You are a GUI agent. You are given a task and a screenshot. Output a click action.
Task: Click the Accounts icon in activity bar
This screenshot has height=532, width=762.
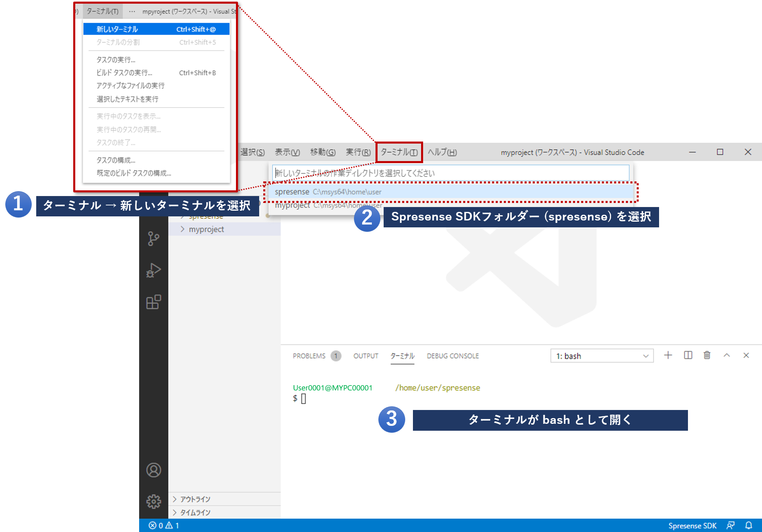pyautogui.click(x=153, y=470)
